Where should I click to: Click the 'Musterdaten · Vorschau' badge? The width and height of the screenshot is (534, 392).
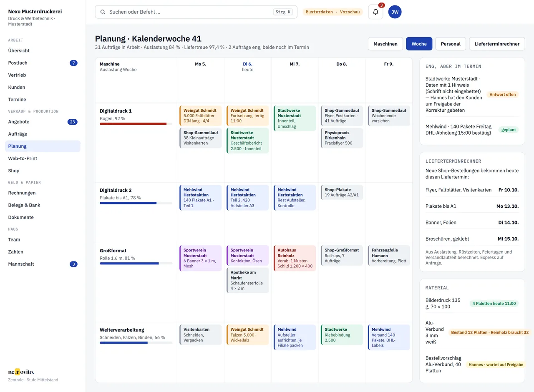click(332, 12)
